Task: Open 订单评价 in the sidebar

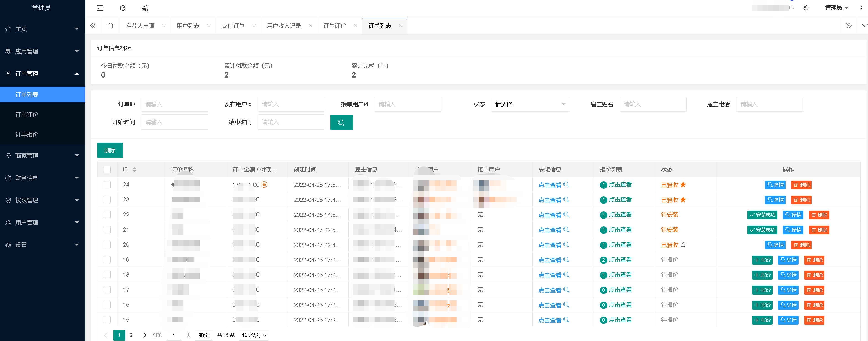Action: [42, 115]
